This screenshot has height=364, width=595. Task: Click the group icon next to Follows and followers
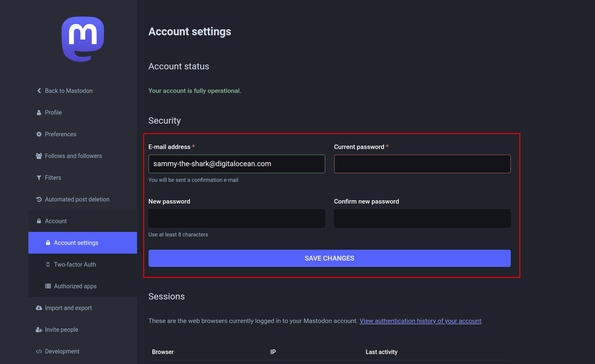(39, 156)
